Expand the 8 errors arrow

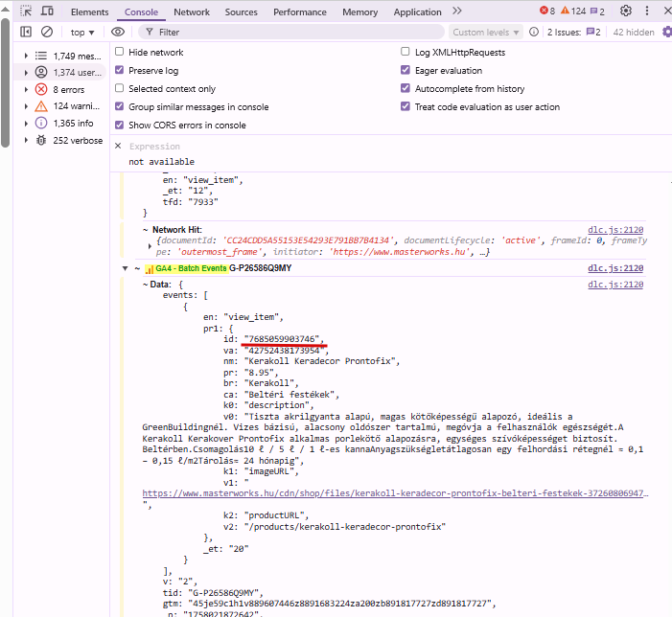pos(26,89)
